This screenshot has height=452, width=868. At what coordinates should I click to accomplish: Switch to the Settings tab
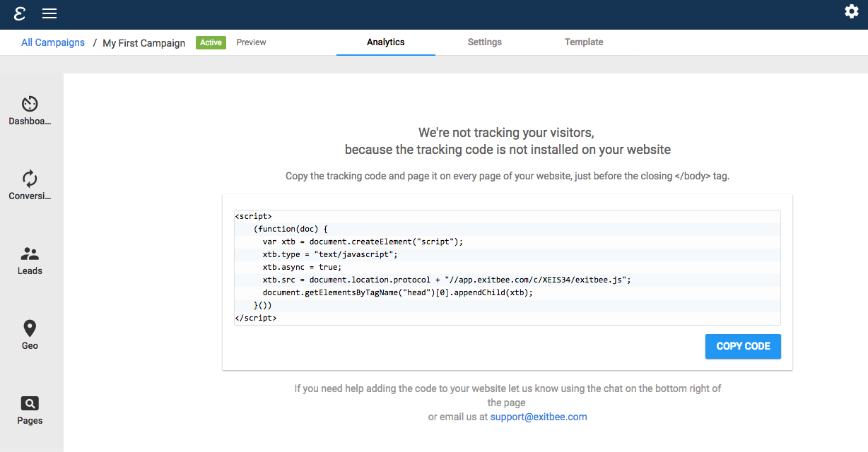(485, 42)
